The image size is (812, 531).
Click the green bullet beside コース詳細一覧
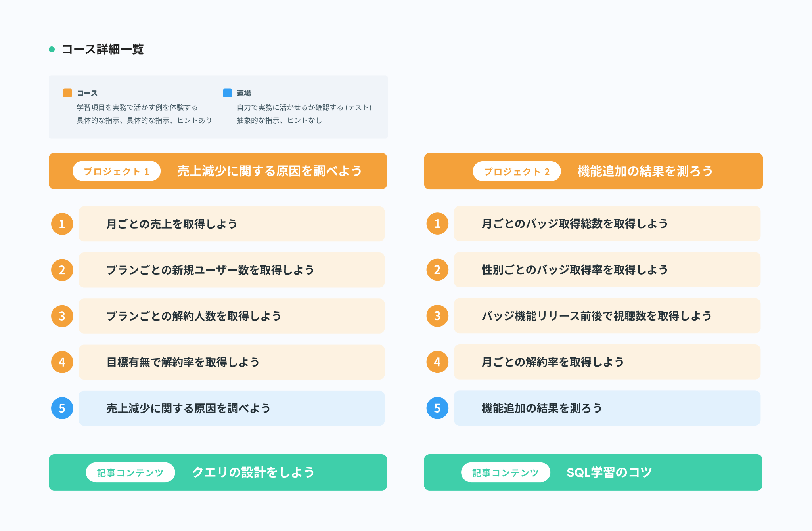pos(52,50)
